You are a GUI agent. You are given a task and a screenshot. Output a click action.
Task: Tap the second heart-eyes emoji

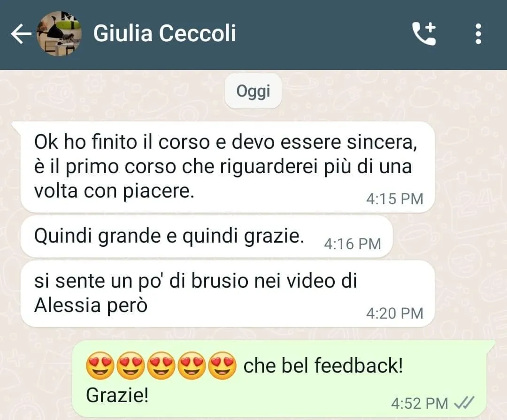131,366
